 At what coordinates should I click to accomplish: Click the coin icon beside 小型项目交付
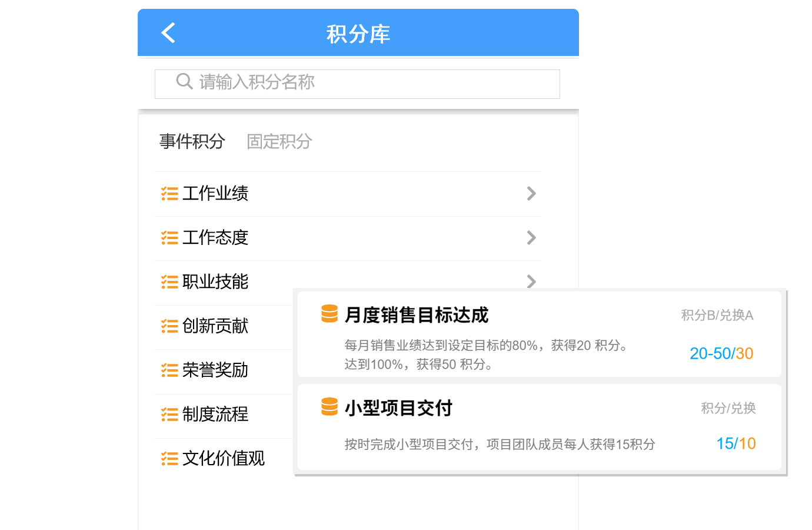click(x=329, y=408)
